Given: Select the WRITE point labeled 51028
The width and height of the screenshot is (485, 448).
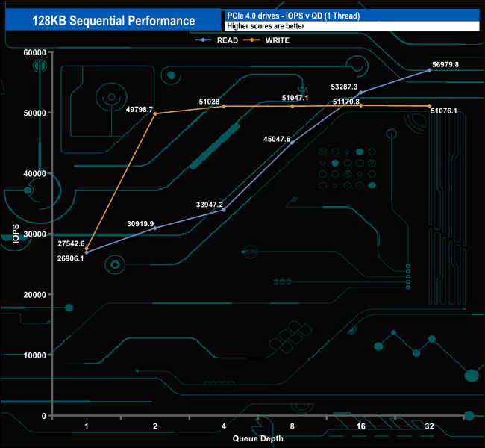Looking at the screenshot, I should point(224,106).
